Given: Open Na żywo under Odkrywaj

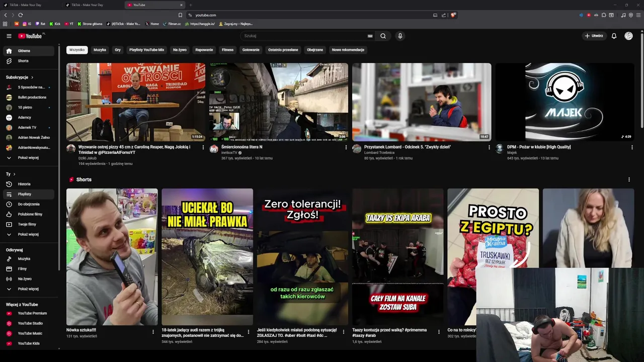Looking at the screenshot, I should tap(28, 279).
